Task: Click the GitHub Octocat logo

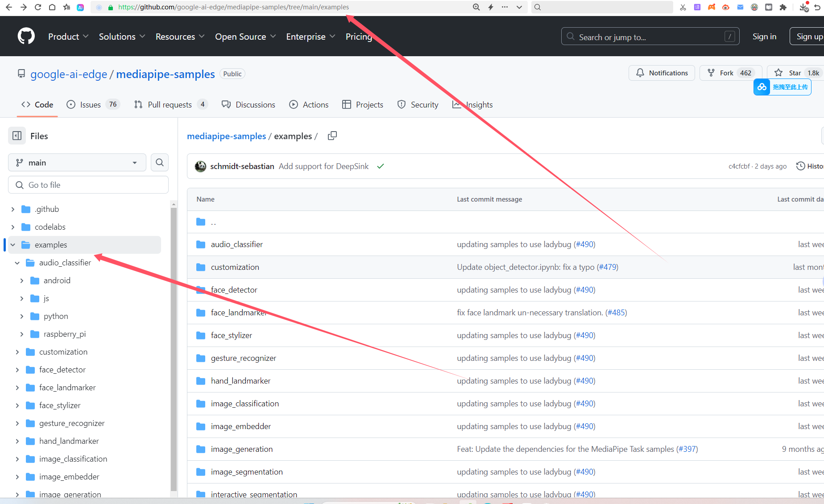Action: click(x=26, y=36)
